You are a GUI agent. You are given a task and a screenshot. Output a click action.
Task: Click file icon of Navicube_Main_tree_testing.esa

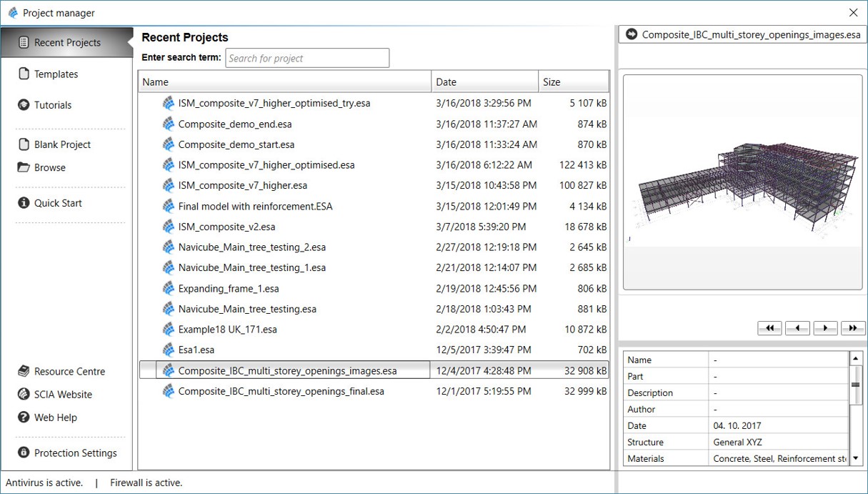click(169, 309)
